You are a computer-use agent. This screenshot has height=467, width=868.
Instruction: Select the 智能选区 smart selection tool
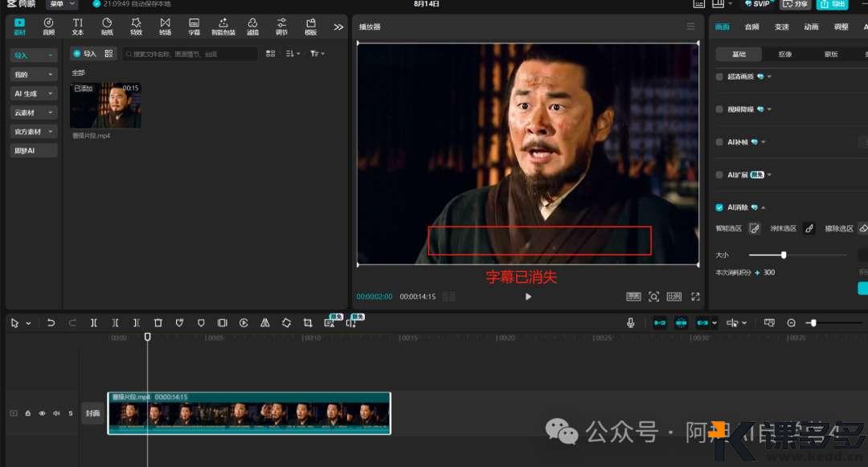[754, 228]
